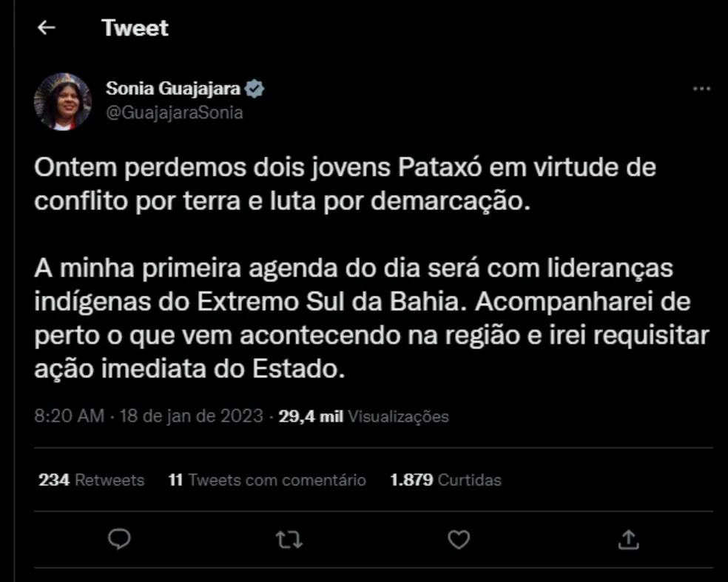The image size is (728, 582).
Task: Open Sonia Guajajara's profile picture
Action: point(63,101)
